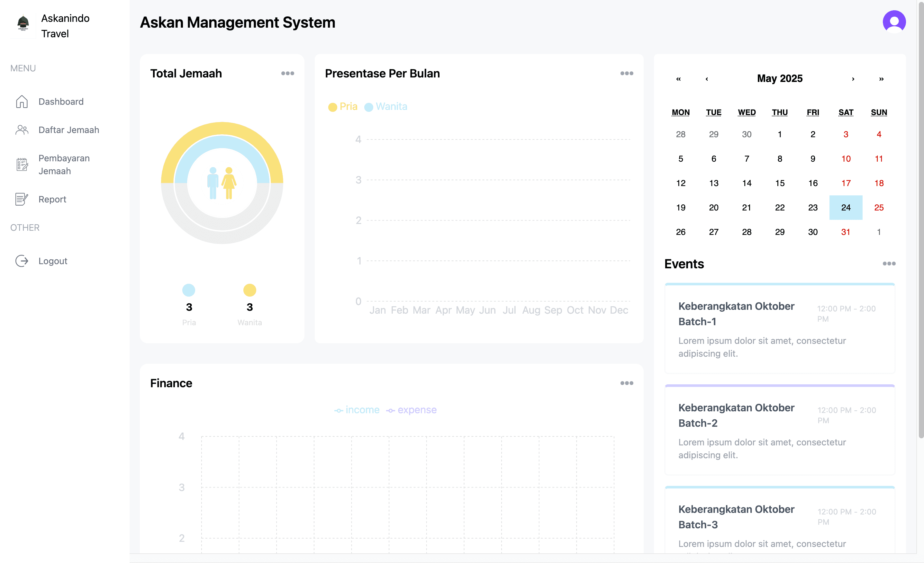This screenshot has width=924, height=563.
Task: Click the blue Pria color dot
Action: tap(189, 290)
